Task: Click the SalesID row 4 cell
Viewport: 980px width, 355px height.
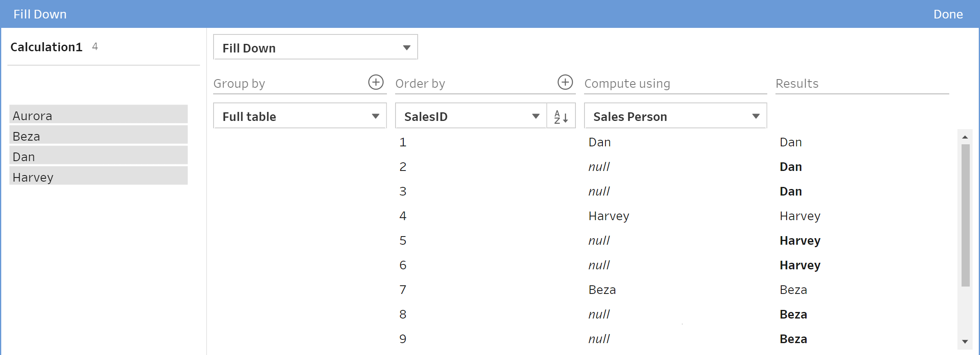Action: pyautogui.click(x=403, y=216)
